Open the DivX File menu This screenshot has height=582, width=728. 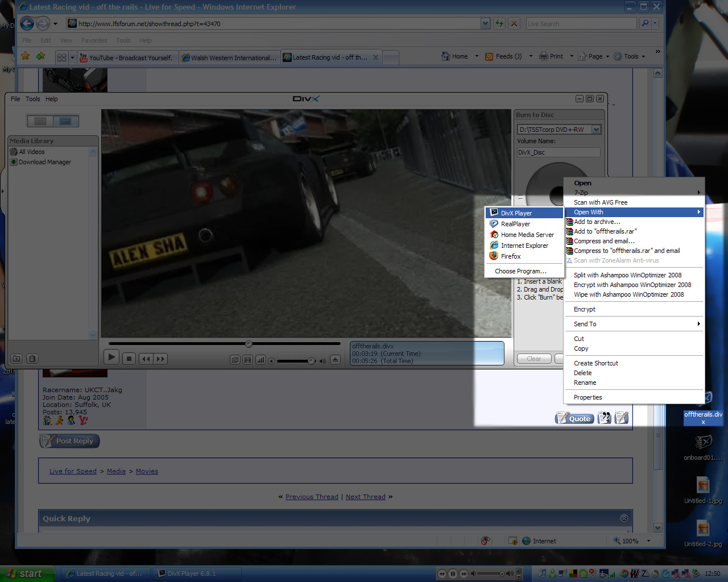(x=15, y=99)
